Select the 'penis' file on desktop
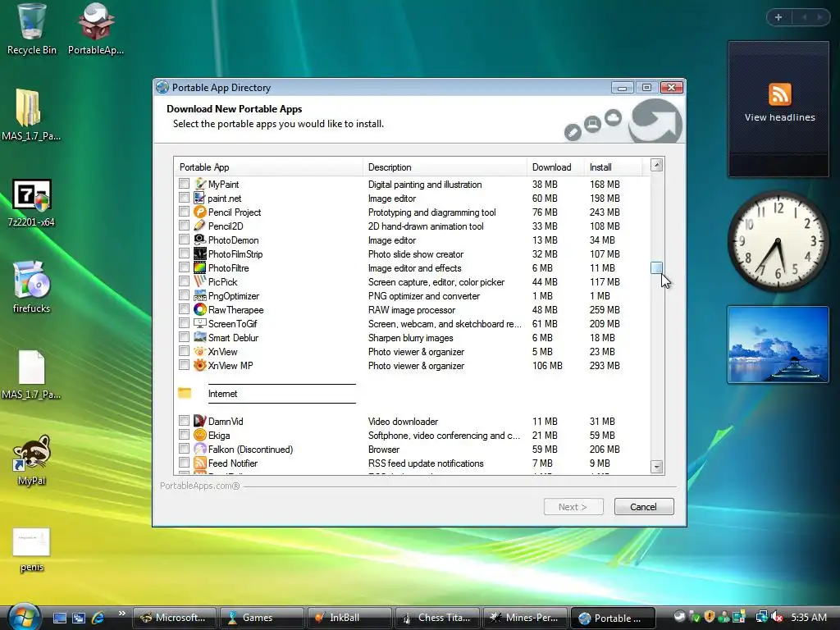This screenshot has width=840, height=630. pos(32,550)
